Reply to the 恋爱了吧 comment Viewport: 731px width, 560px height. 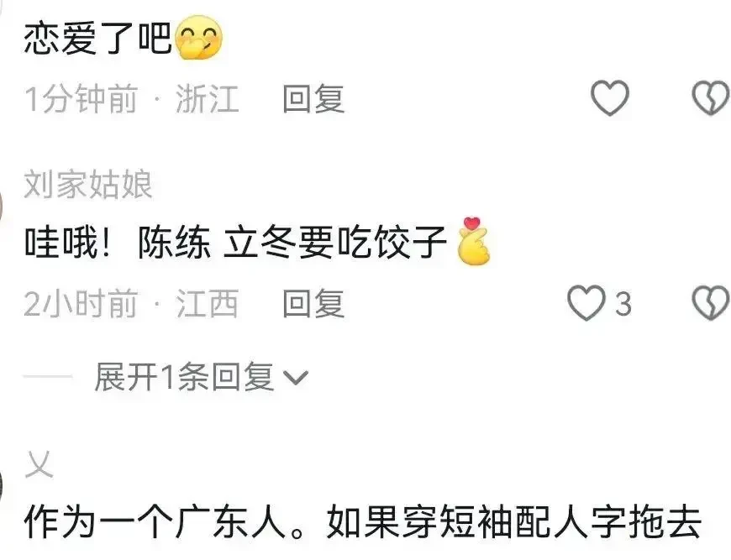(313, 98)
